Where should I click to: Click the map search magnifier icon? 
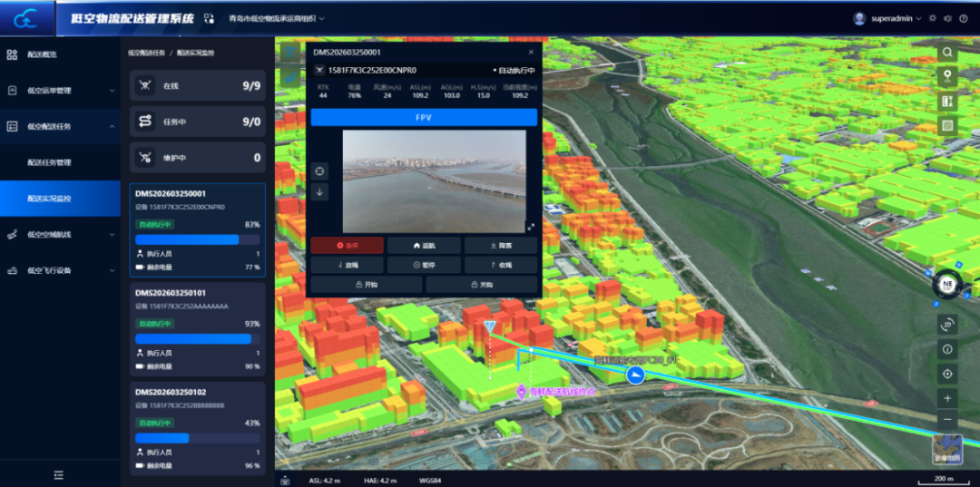pos(947,53)
